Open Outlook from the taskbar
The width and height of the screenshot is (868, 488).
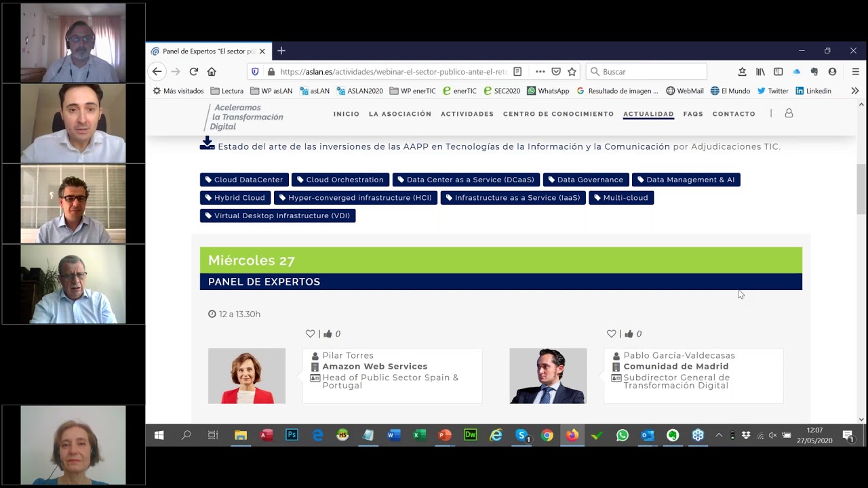(648, 435)
